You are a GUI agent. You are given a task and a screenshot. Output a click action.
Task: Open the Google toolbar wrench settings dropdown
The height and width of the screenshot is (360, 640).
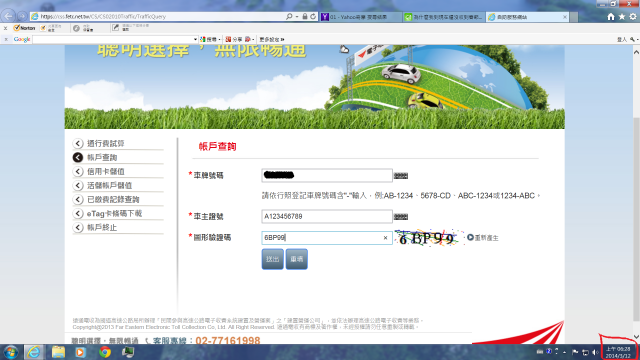633,39
